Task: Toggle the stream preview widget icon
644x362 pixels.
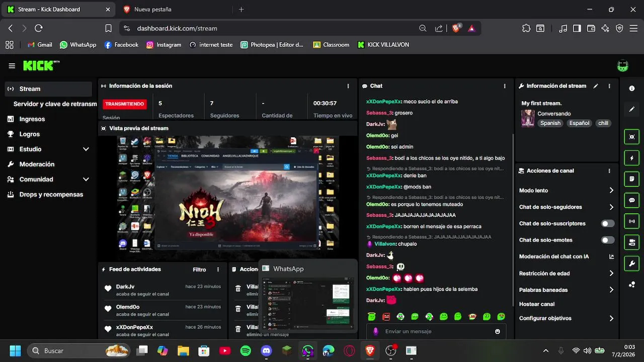Action: point(632,137)
